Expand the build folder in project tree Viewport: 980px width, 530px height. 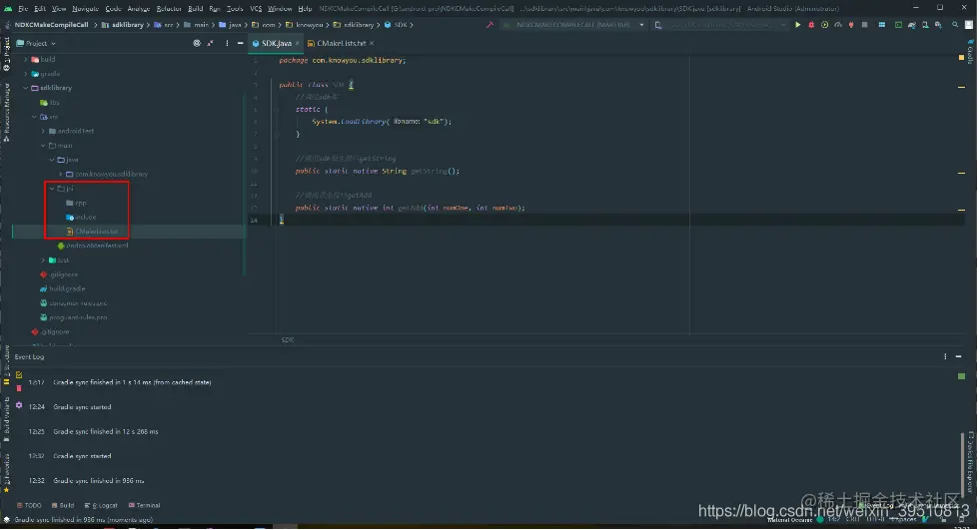26,59
